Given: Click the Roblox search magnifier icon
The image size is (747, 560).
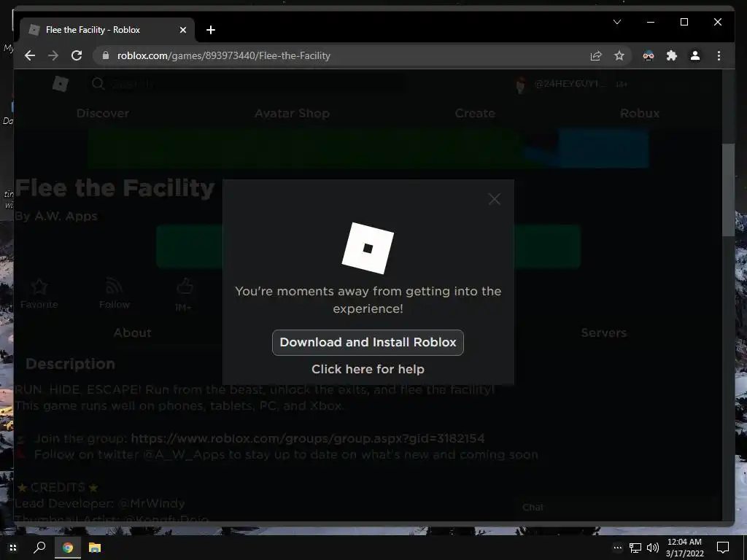Looking at the screenshot, I should coord(98,84).
